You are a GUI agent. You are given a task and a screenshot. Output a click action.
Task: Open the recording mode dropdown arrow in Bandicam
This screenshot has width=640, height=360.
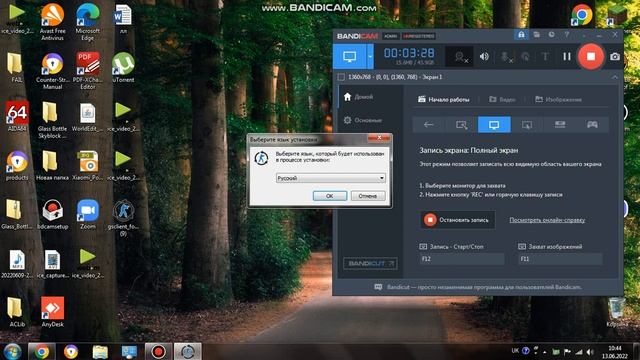point(370,56)
